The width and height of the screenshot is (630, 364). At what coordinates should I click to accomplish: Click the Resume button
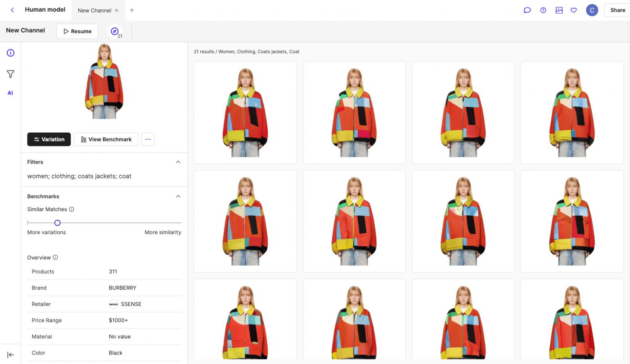coord(77,31)
